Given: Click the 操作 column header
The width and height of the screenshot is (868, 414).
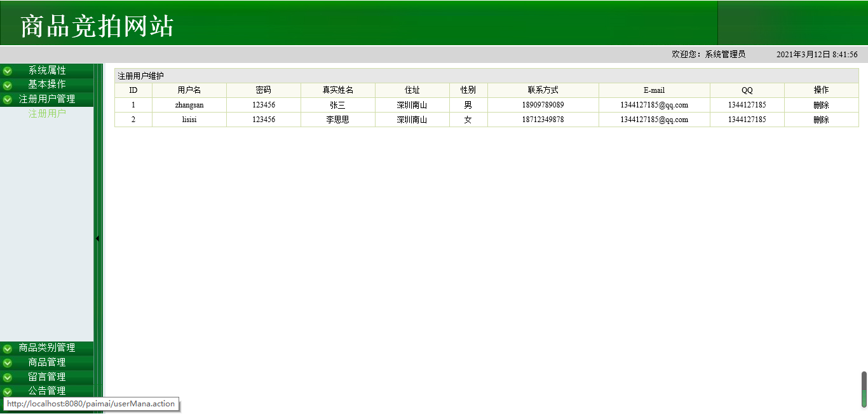Looking at the screenshot, I should (x=822, y=90).
